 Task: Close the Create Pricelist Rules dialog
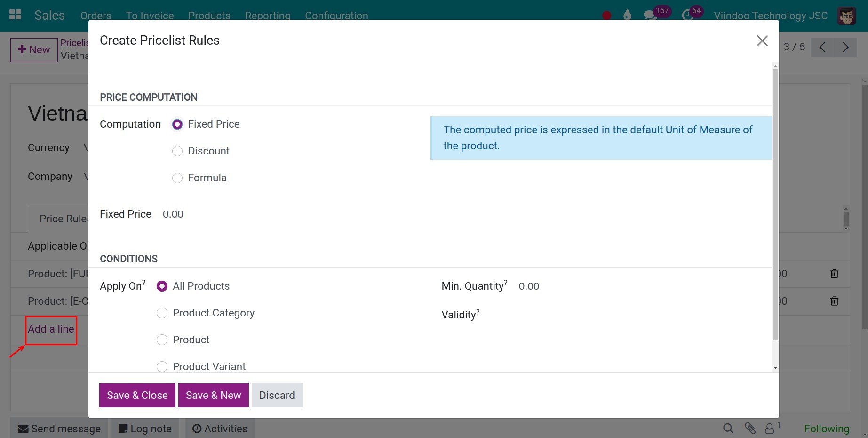[x=762, y=41]
